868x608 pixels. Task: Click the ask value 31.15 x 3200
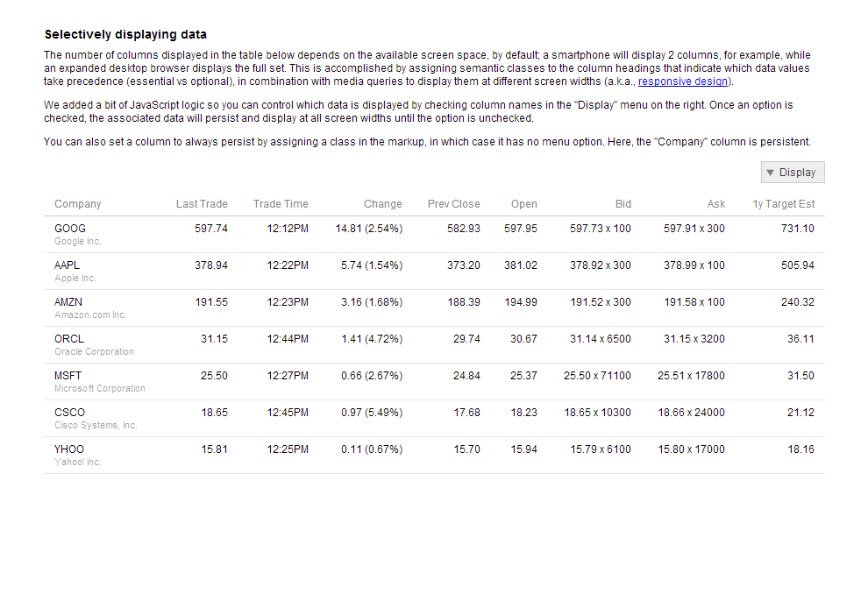click(694, 338)
